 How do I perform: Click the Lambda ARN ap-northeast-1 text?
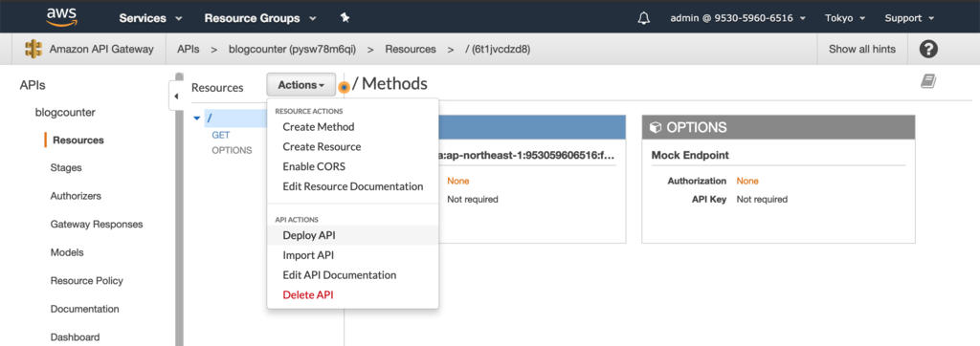(x=527, y=155)
